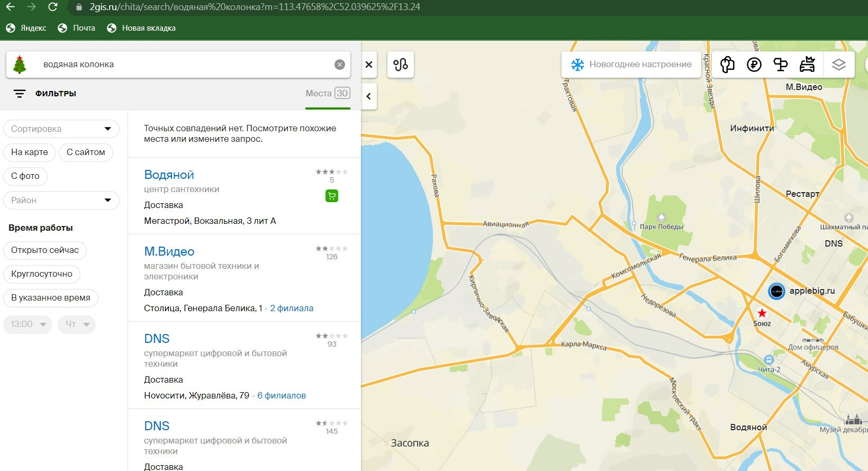This screenshot has height=471, width=868.
Task: Open the Водяной result
Action: click(x=169, y=175)
